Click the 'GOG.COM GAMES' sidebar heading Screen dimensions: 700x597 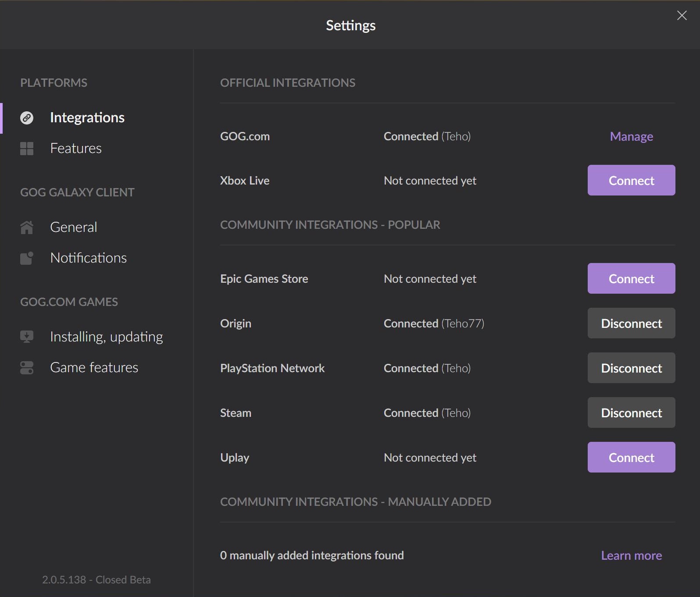point(69,302)
